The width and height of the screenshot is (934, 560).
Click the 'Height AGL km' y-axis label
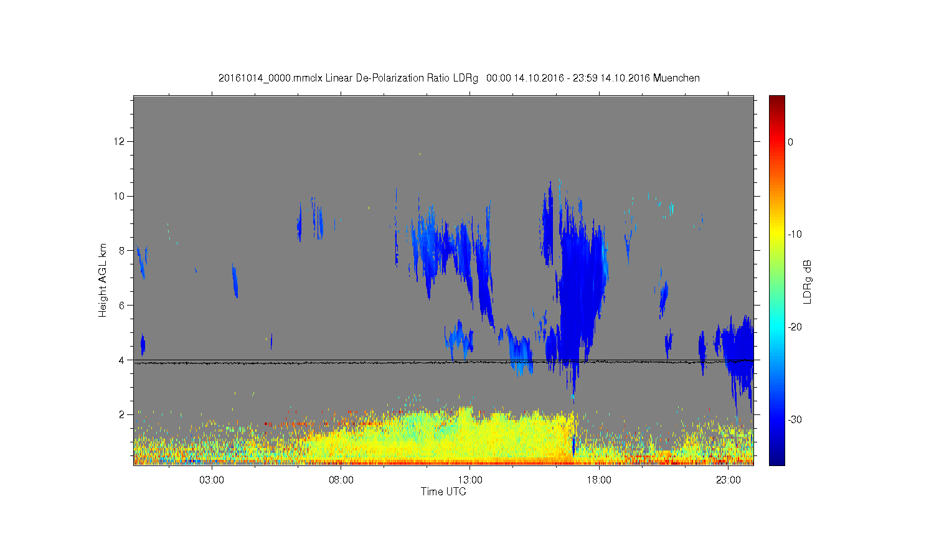tap(103, 280)
